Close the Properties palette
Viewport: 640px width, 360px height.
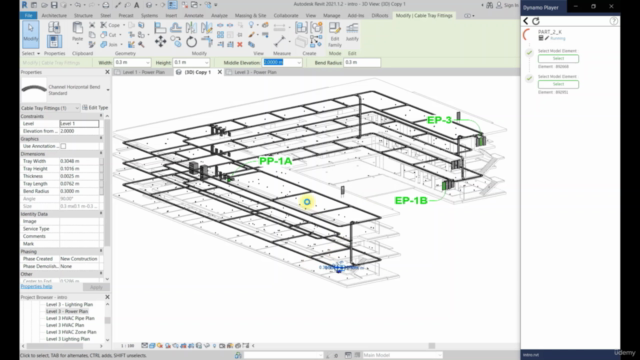click(107, 72)
